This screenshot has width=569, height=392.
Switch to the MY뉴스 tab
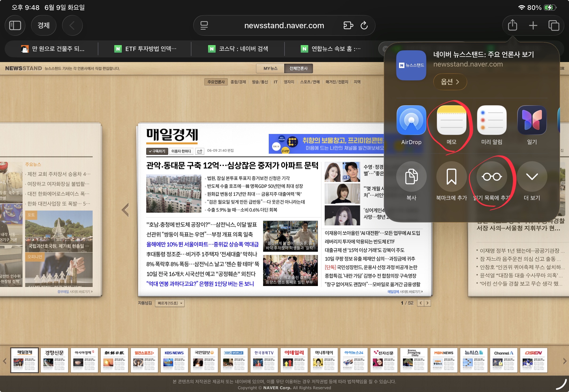270,68
